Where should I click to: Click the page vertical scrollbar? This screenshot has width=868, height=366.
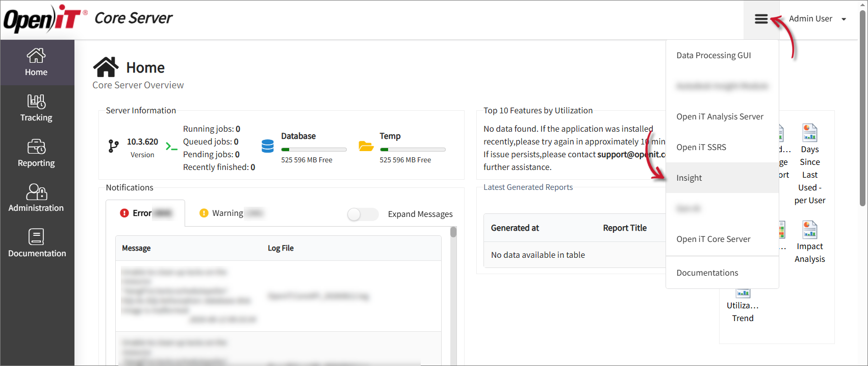[863, 107]
